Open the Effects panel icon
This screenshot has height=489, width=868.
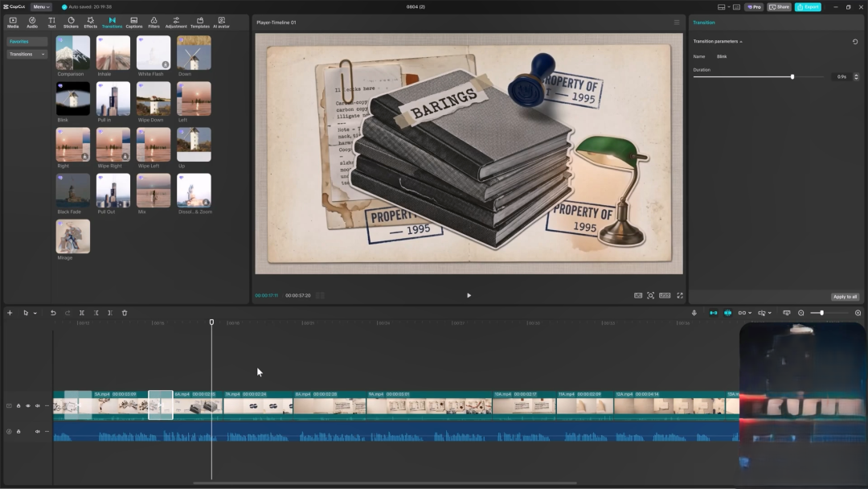tap(90, 23)
